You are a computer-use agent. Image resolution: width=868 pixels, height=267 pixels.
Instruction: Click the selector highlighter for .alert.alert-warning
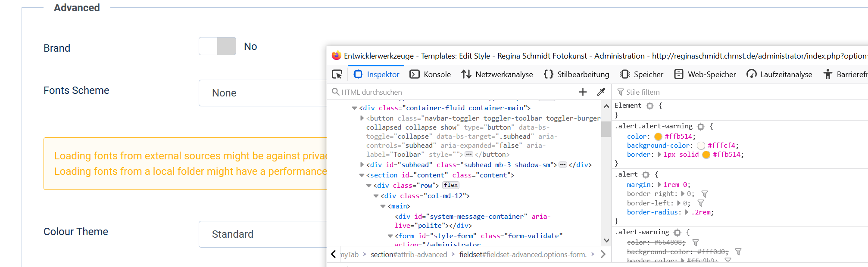pyautogui.click(x=701, y=127)
